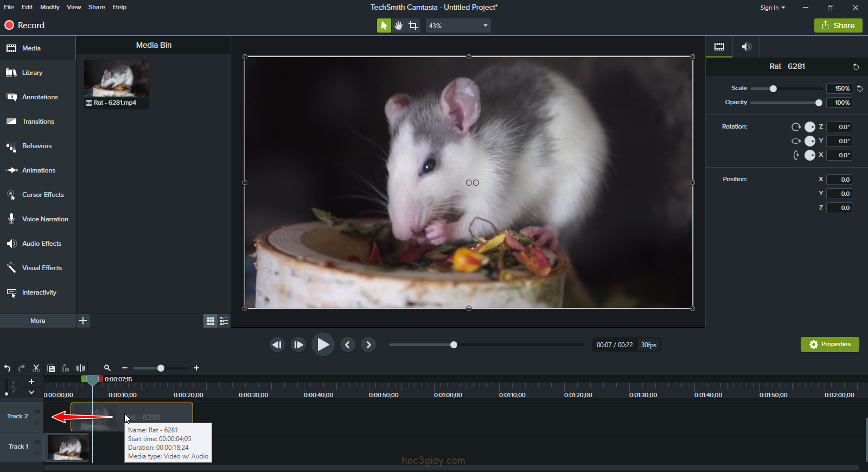Cut selection with the scissors icon

click(x=36, y=368)
